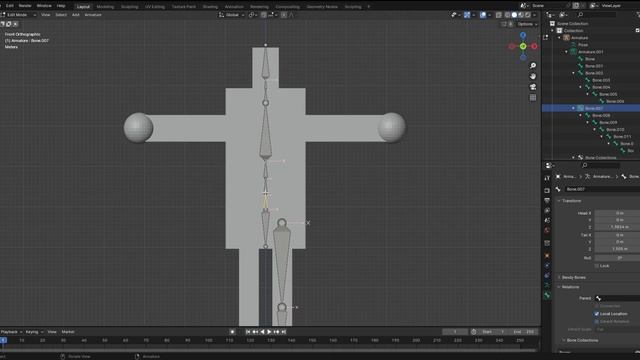
Task: Click the Parent bone field
Action: pyautogui.click(x=617, y=298)
